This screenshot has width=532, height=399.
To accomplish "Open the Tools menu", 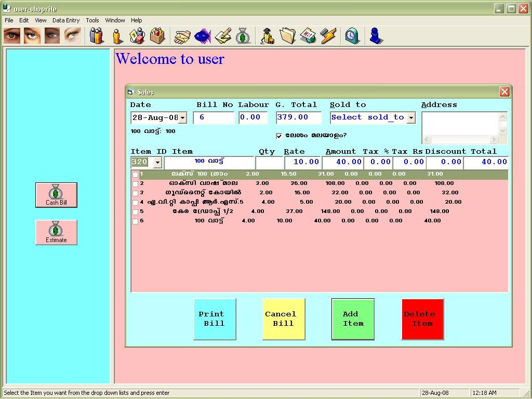I will (92, 20).
